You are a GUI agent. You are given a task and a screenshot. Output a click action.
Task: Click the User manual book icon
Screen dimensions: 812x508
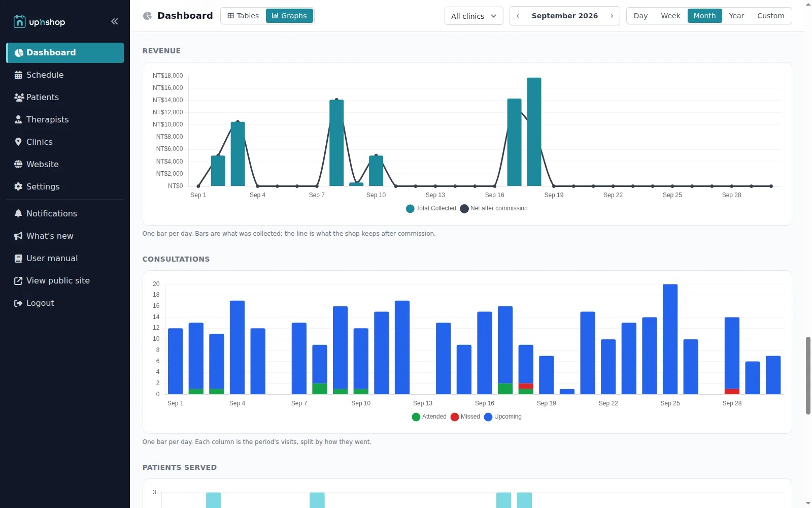[x=18, y=258]
